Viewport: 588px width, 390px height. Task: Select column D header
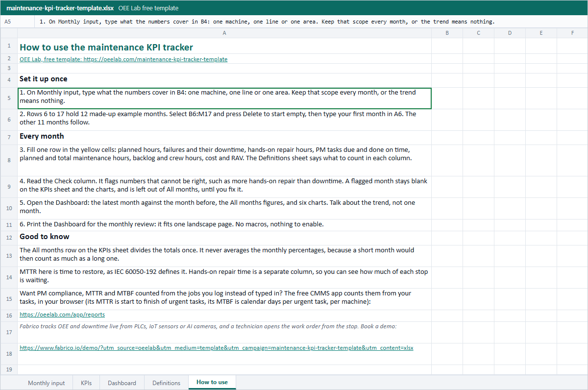pyautogui.click(x=510, y=33)
